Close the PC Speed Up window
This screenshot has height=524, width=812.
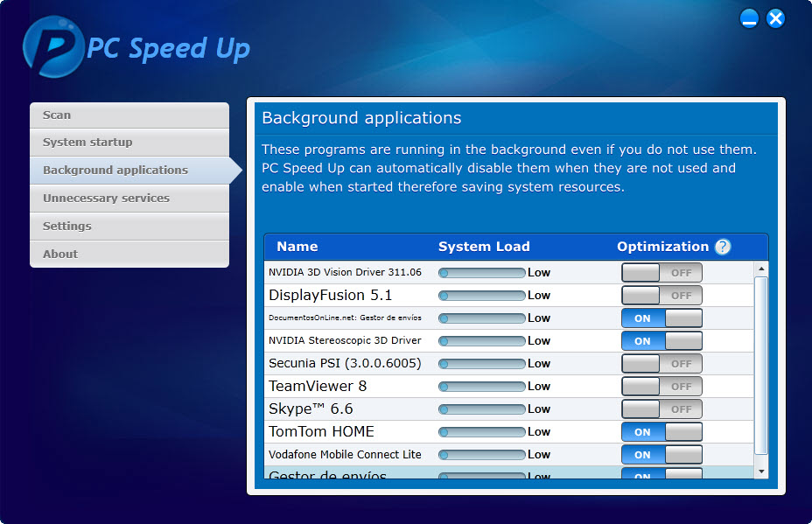click(x=776, y=18)
